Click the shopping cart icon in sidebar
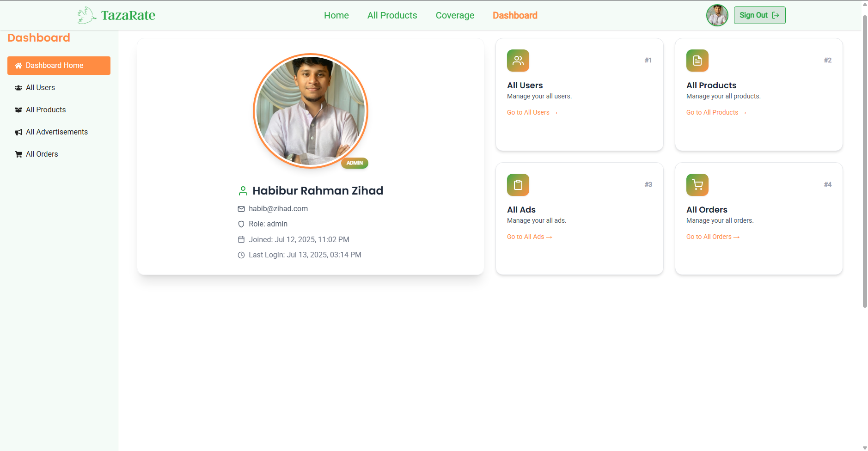This screenshot has height=451, width=868. [x=18, y=154]
